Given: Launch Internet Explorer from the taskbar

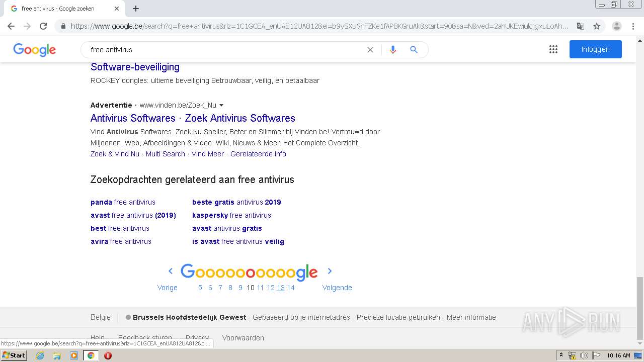Looking at the screenshot, I should [x=40, y=355].
